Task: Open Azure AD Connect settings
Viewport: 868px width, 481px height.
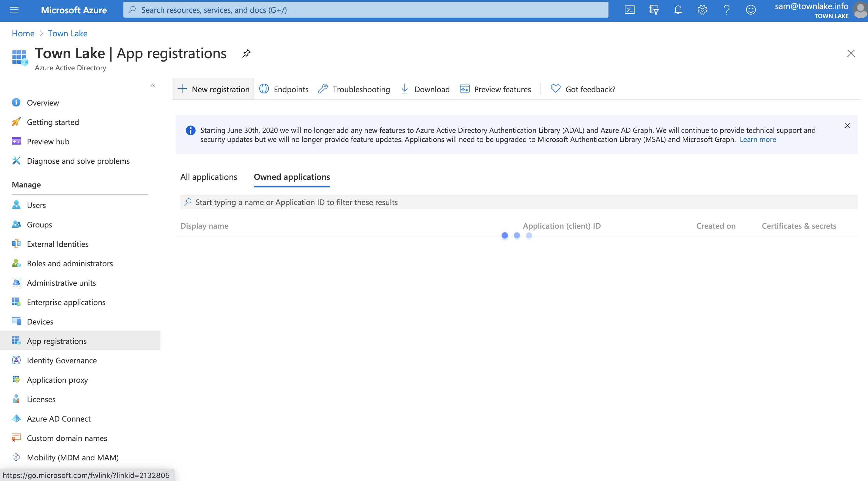Action: pyautogui.click(x=59, y=419)
